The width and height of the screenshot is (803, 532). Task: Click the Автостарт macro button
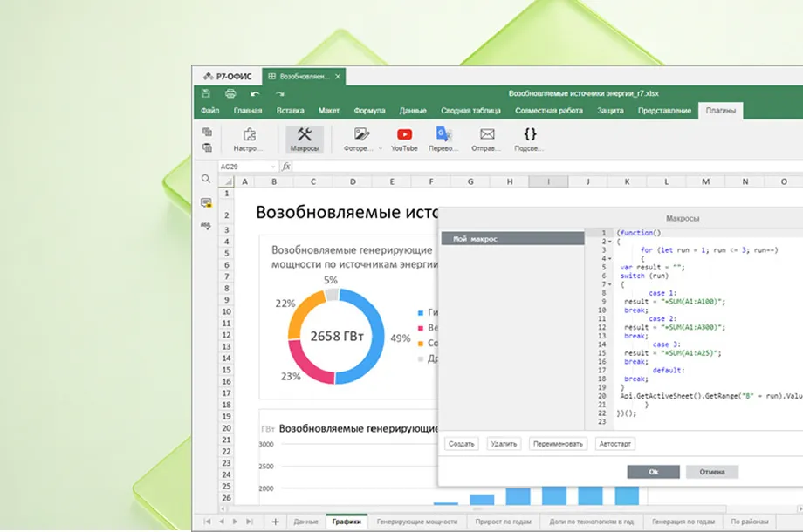(x=615, y=444)
